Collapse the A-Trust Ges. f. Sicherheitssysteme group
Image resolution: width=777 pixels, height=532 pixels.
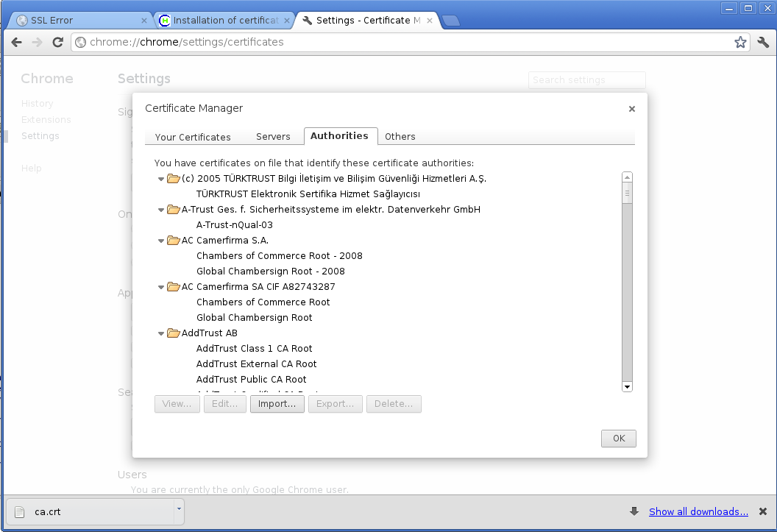click(x=161, y=210)
